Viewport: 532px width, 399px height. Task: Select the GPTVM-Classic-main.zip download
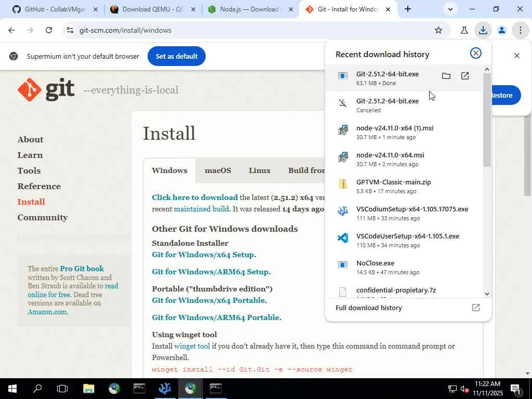403,187
